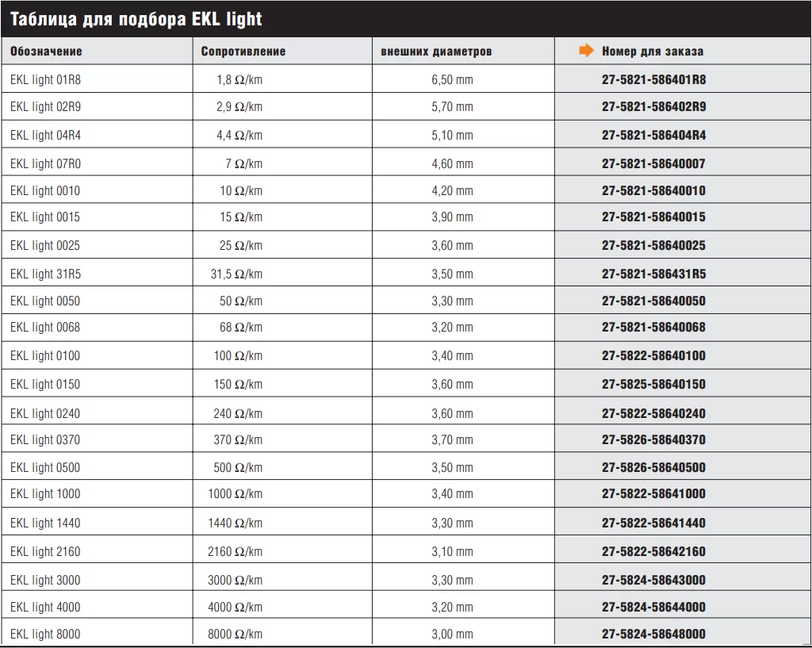Select the "Сопротивление" column header

pos(243,52)
